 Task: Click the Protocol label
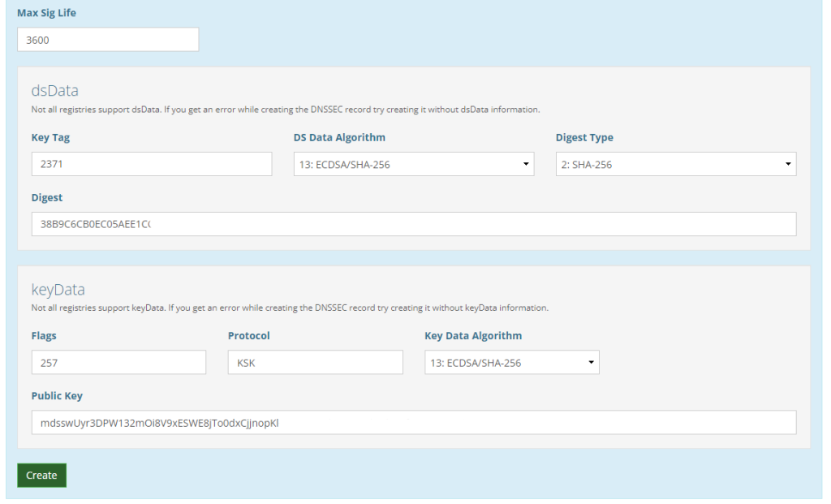249,335
